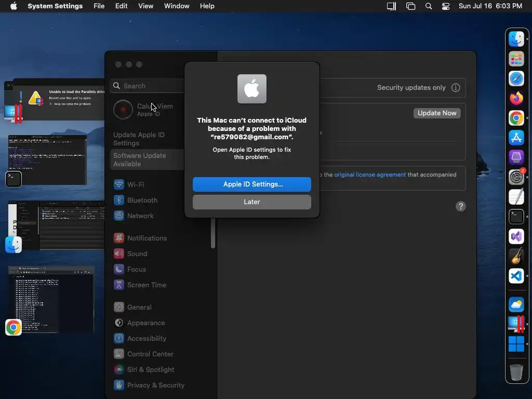Click the sidebar Search field

click(147, 86)
